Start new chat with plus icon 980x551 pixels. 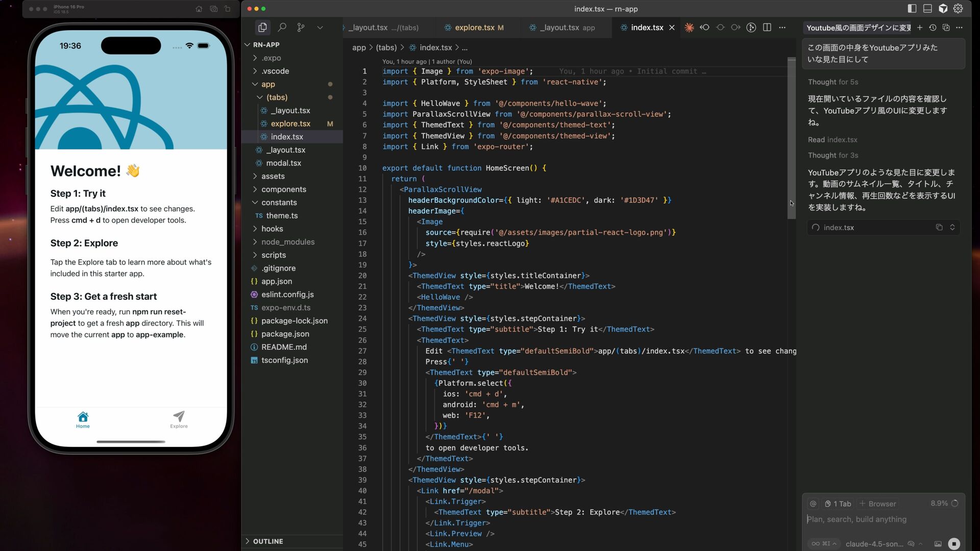[920, 28]
